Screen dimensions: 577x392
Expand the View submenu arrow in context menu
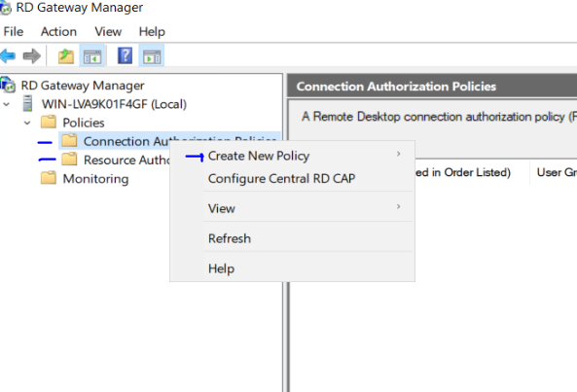[399, 206]
